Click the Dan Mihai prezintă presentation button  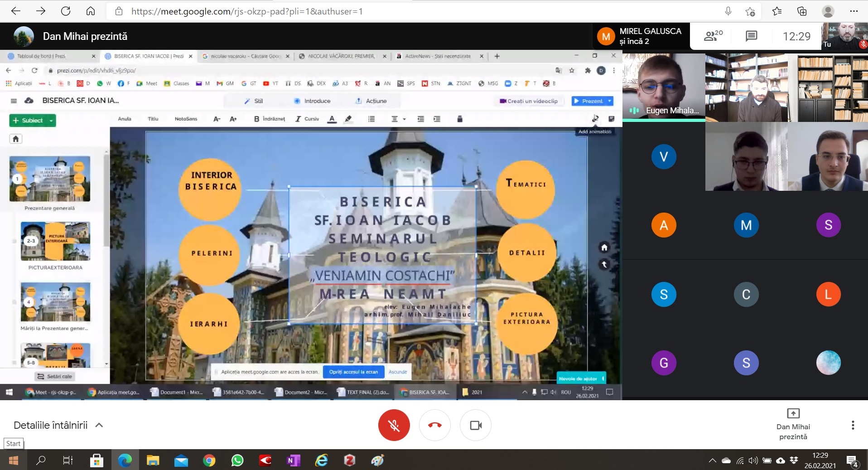(793, 425)
